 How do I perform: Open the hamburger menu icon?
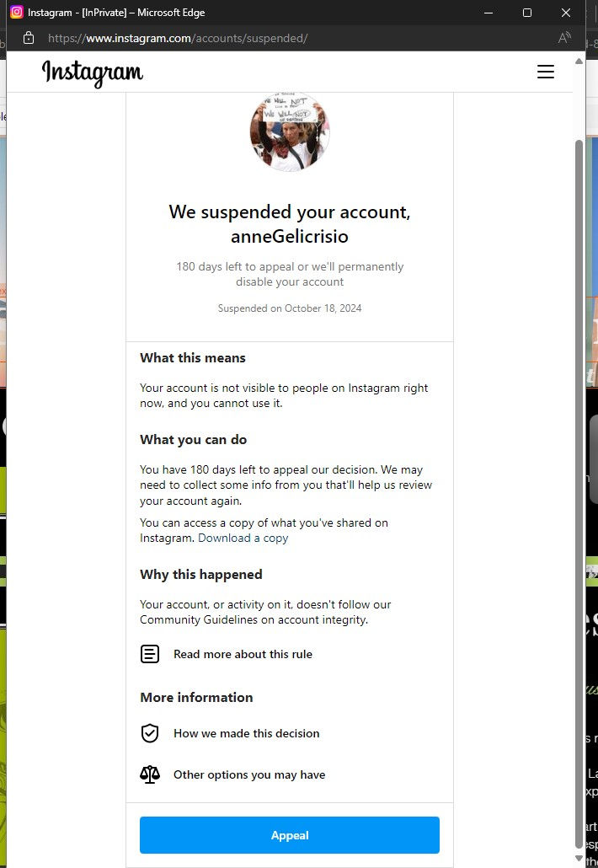546,72
